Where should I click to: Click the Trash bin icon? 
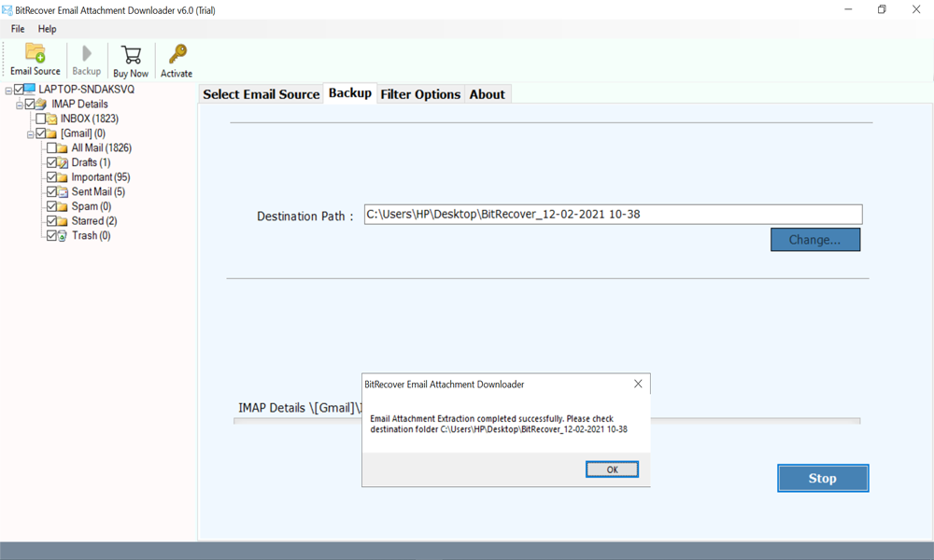coord(62,236)
